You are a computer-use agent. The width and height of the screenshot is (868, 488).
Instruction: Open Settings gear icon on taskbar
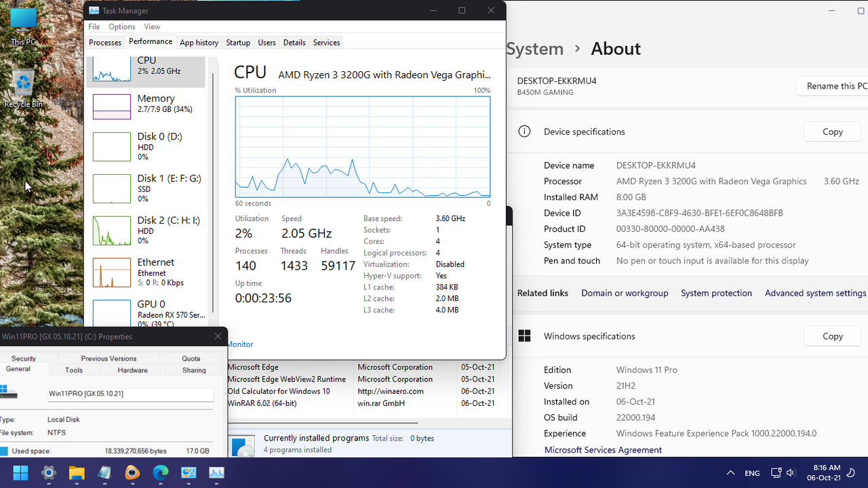coord(48,472)
